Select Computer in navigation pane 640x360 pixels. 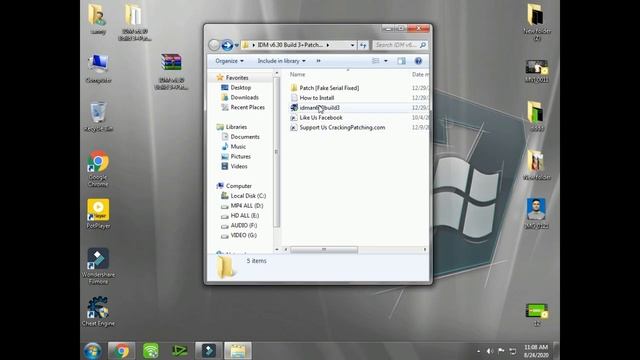point(238,186)
